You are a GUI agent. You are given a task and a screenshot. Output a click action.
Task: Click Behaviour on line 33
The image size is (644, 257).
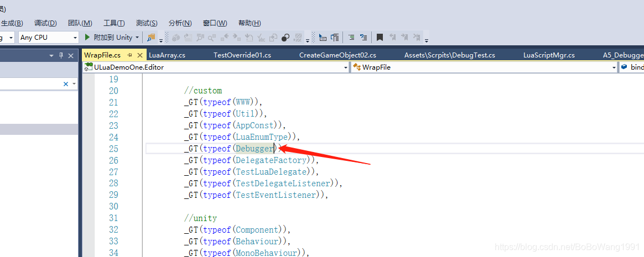257,241
